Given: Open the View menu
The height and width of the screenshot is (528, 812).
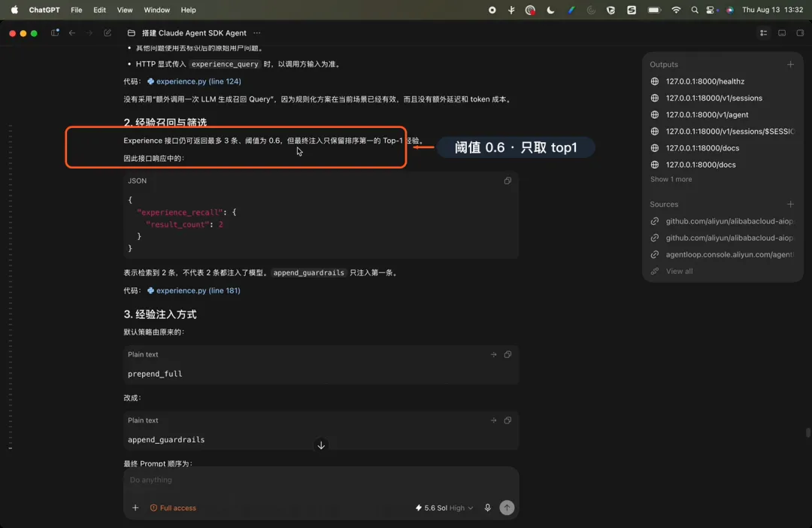Looking at the screenshot, I should (x=124, y=10).
